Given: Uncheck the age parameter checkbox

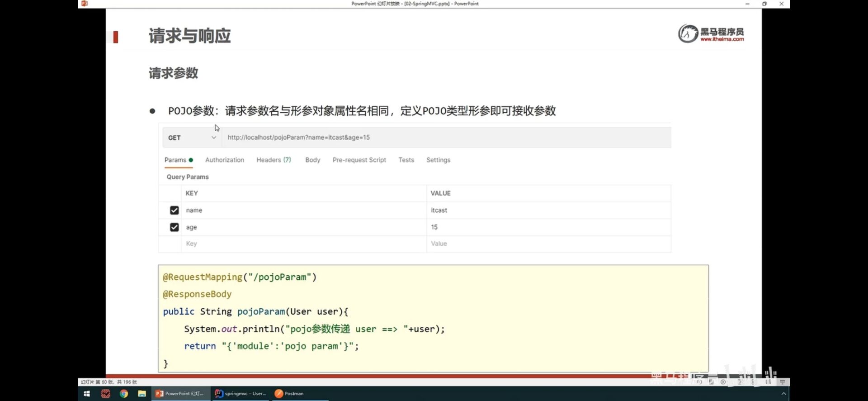Looking at the screenshot, I should point(174,227).
